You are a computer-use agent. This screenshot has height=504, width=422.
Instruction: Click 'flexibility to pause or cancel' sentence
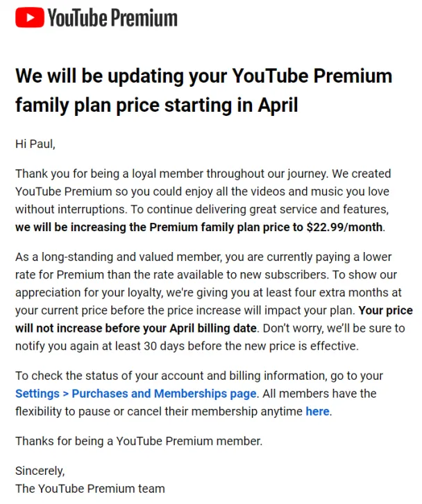(174, 411)
